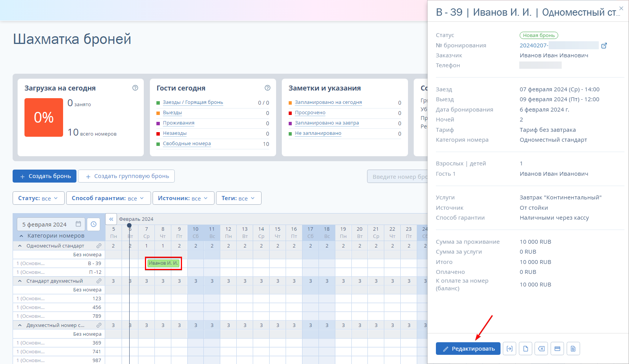629x364 pixels.
Task: Click the clock icon next to date
Action: click(x=93, y=224)
